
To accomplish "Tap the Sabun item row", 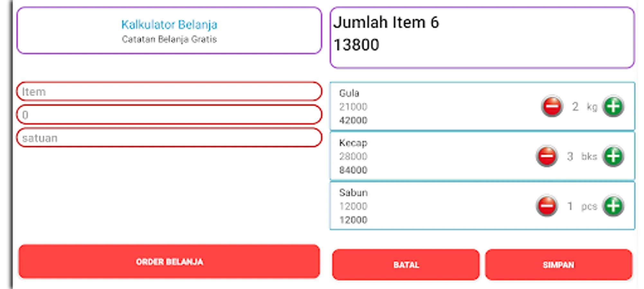I will click(x=434, y=206).
